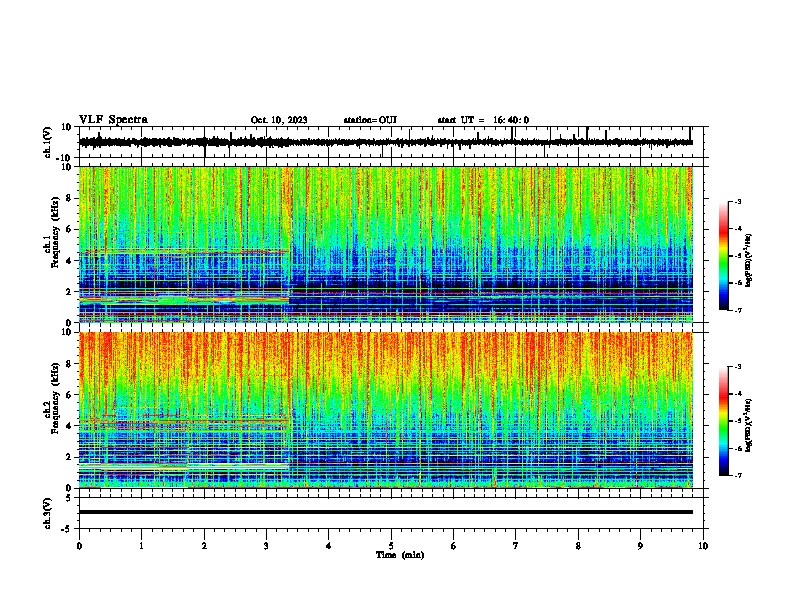The height and width of the screenshot is (612, 792).
Task: Click the "-3" label on ch.1 color bar
Action: coord(738,202)
